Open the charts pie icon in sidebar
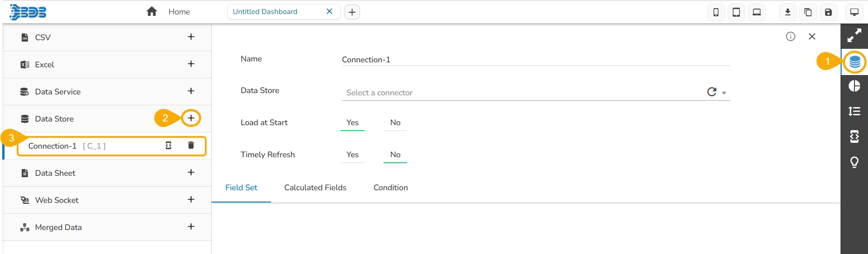Screen dimensions: 868x254 [x=854, y=86]
